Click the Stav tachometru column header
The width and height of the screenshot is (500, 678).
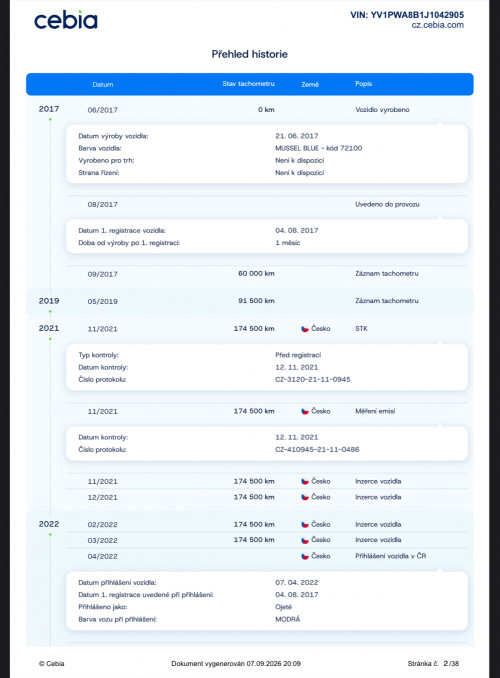[248, 83]
